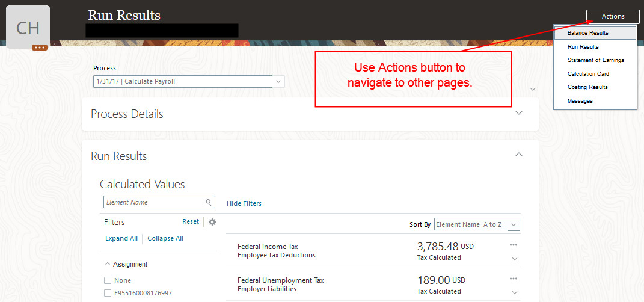Image resolution: width=644 pixels, height=302 pixels.
Task: Collapse the Run Results section
Action: click(519, 155)
